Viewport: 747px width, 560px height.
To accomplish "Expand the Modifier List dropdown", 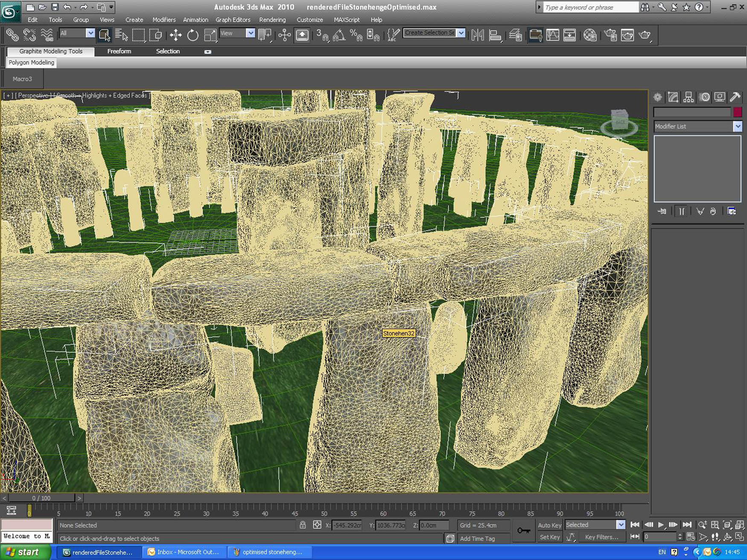I will coord(737,126).
